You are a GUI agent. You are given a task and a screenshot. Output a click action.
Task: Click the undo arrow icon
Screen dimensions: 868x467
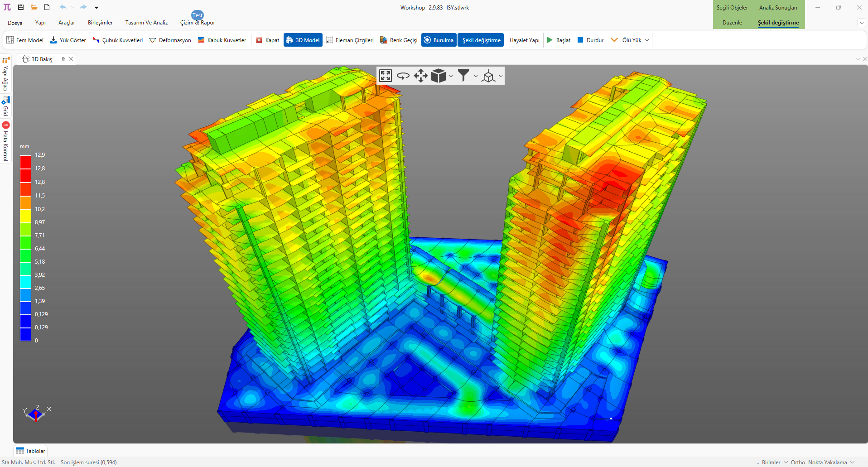pyautogui.click(x=63, y=7)
